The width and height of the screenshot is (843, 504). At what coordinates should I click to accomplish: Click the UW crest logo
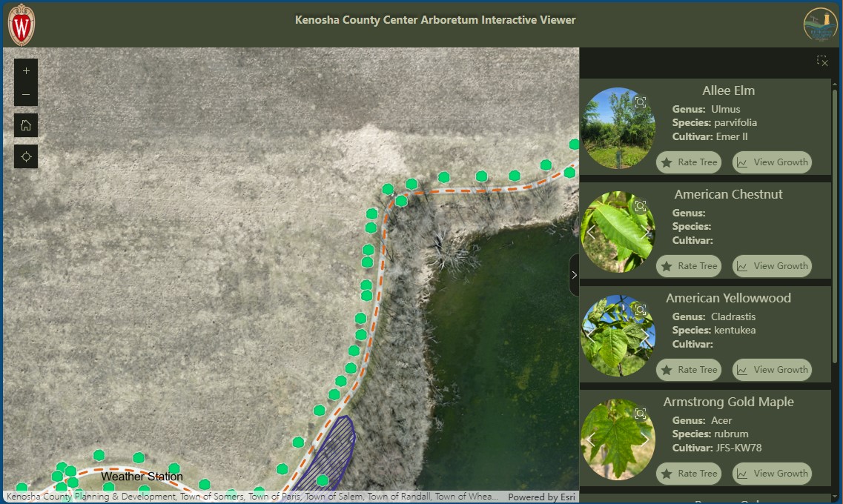point(22,24)
